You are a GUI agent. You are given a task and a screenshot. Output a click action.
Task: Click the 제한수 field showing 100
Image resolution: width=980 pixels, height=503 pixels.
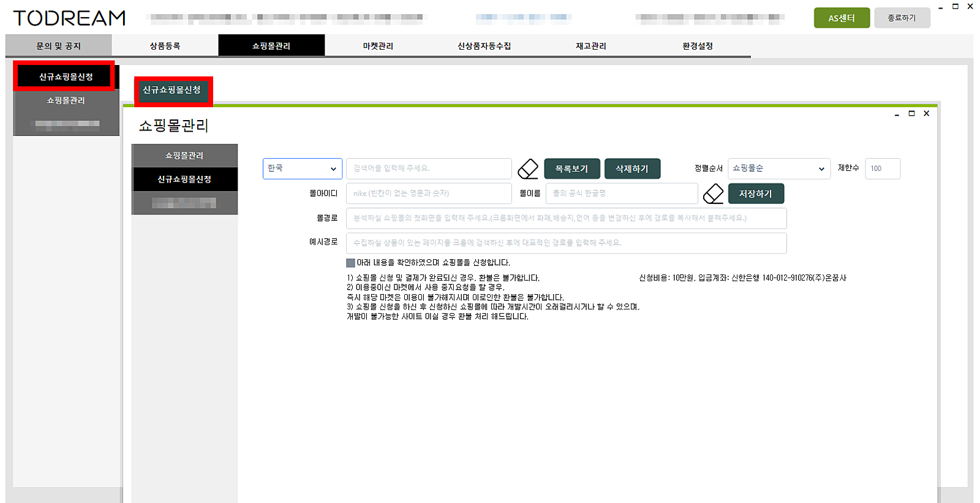883,168
